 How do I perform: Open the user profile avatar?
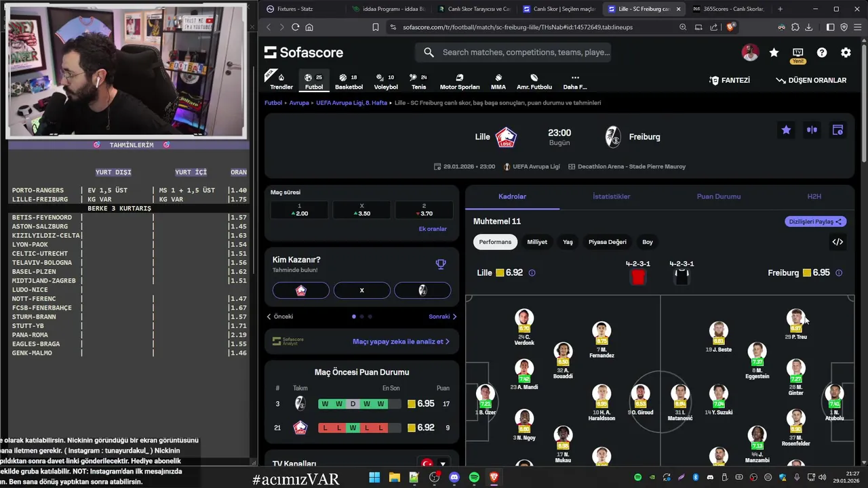(x=750, y=52)
